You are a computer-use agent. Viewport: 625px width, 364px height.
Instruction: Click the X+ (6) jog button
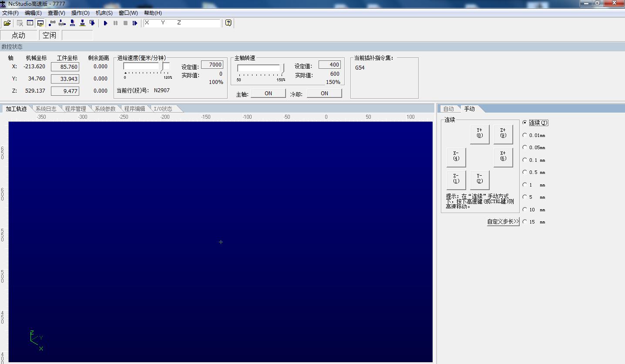(503, 157)
